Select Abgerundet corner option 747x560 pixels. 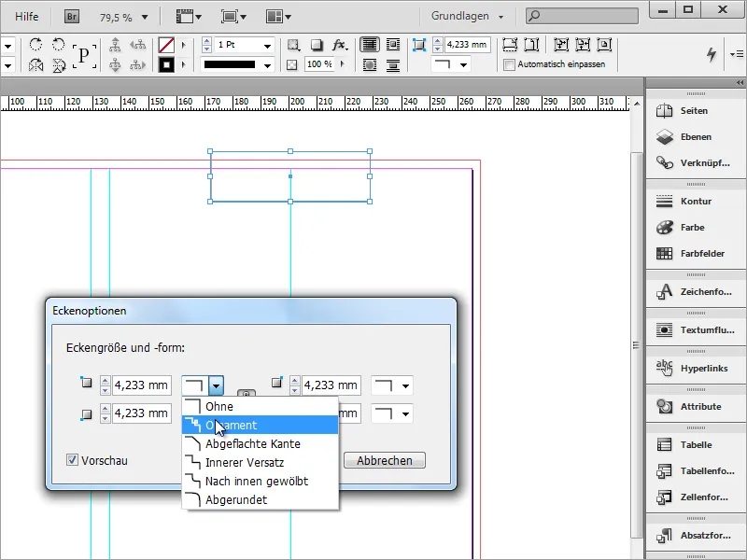pos(261,499)
